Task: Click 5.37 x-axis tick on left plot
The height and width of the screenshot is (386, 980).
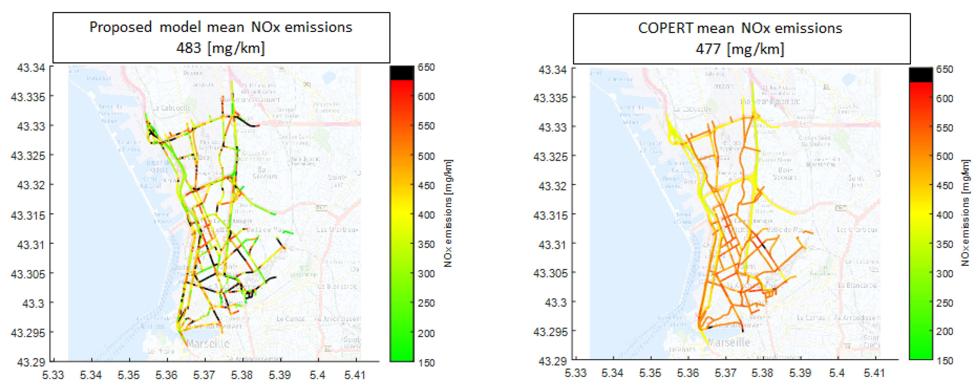Action: (204, 375)
